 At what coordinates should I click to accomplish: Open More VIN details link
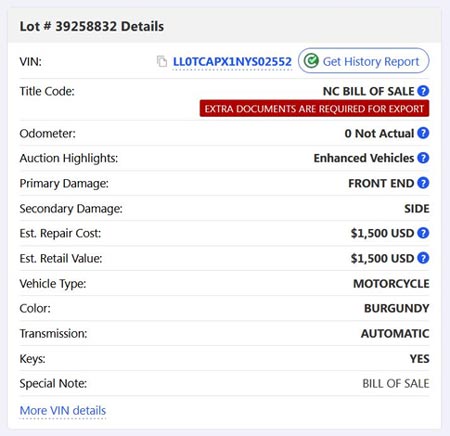tap(63, 410)
